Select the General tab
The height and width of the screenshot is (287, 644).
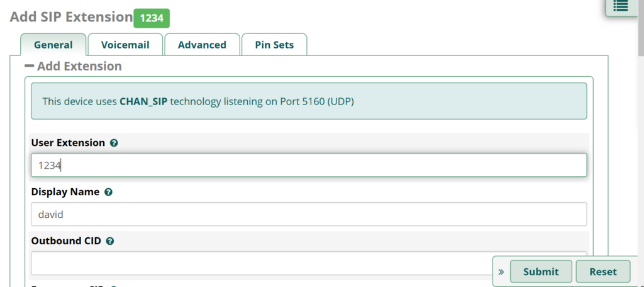(x=53, y=45)
